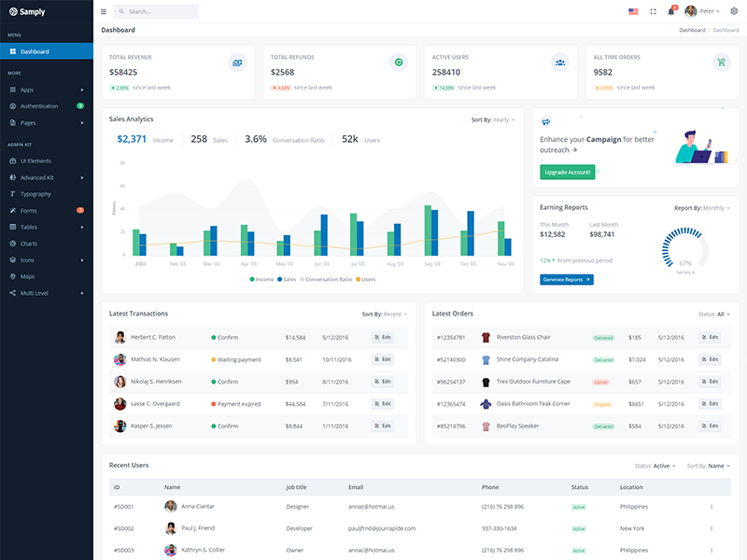Click the Oasis Bathroom Teak Corner product image
Screen dimensions: 747x560
pyautogui.click(x=486, y=404)
